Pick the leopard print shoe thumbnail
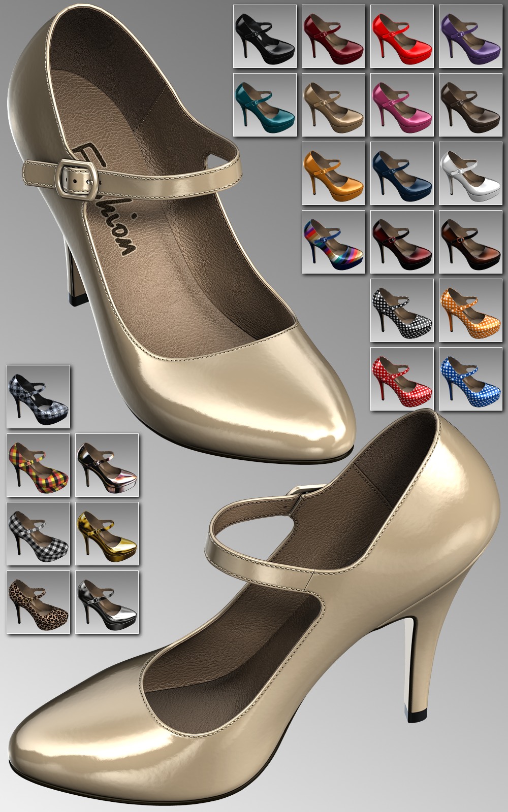The image size is (508, 812). [x=38, y=602]
